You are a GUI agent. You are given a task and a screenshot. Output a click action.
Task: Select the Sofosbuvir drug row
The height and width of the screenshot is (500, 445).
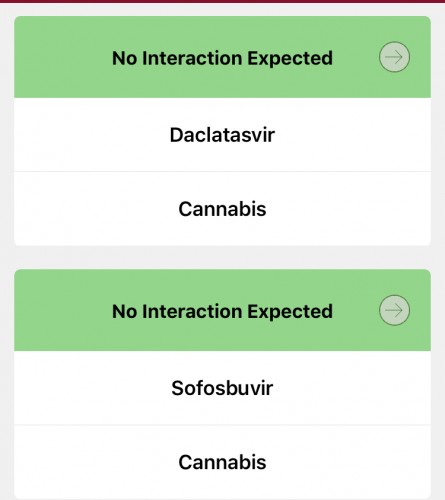tap(222, 388)
